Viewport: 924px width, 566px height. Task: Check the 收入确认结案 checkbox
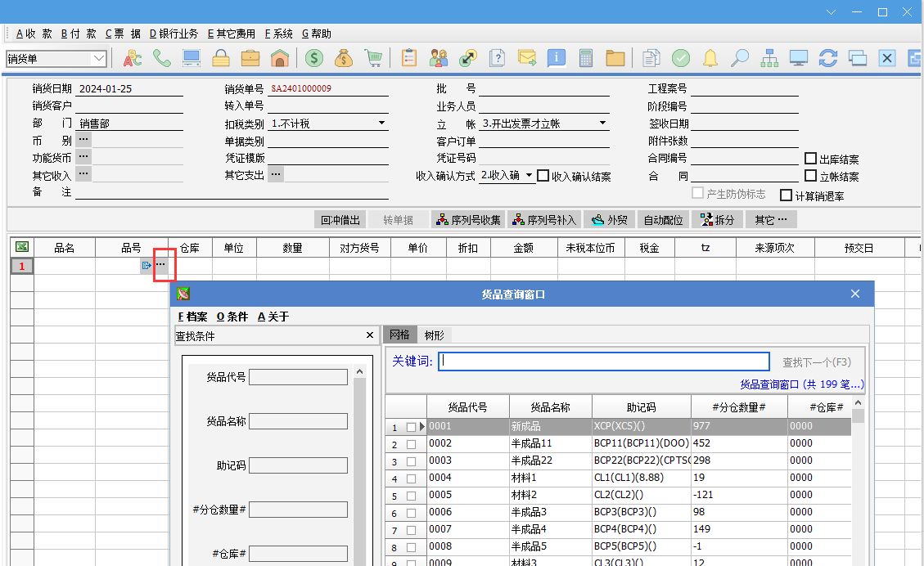(x=543, y=176)
